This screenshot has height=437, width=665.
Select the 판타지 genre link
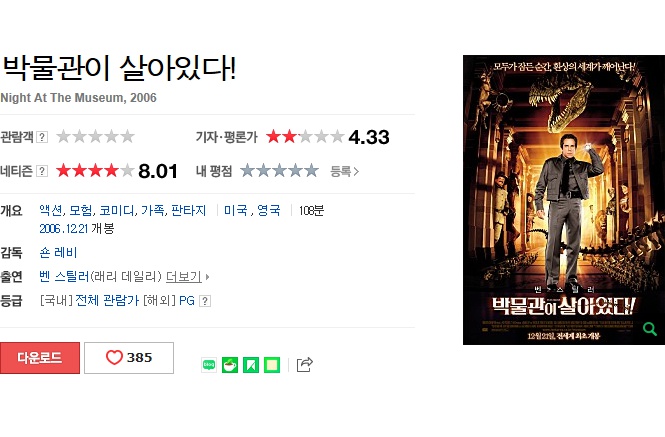pos(188,210)
